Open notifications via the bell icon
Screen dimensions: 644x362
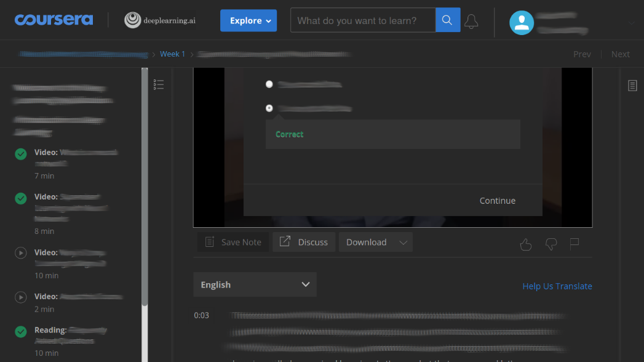(x=471, y=20)
